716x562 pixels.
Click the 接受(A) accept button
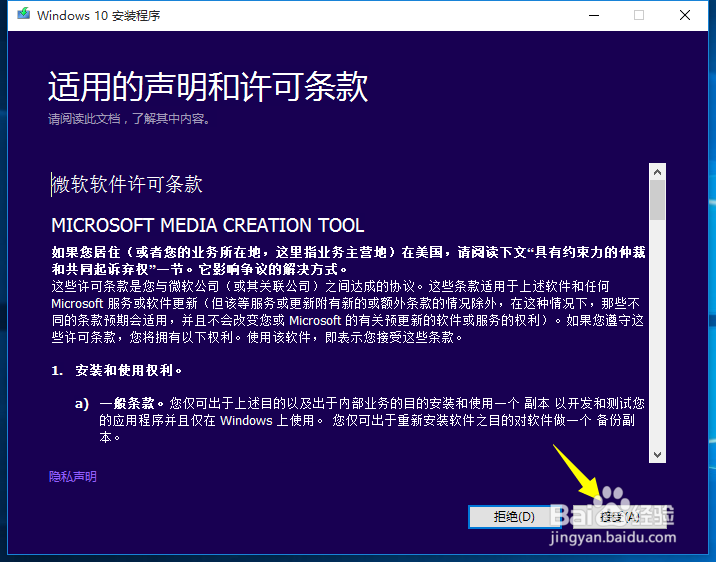620,516
